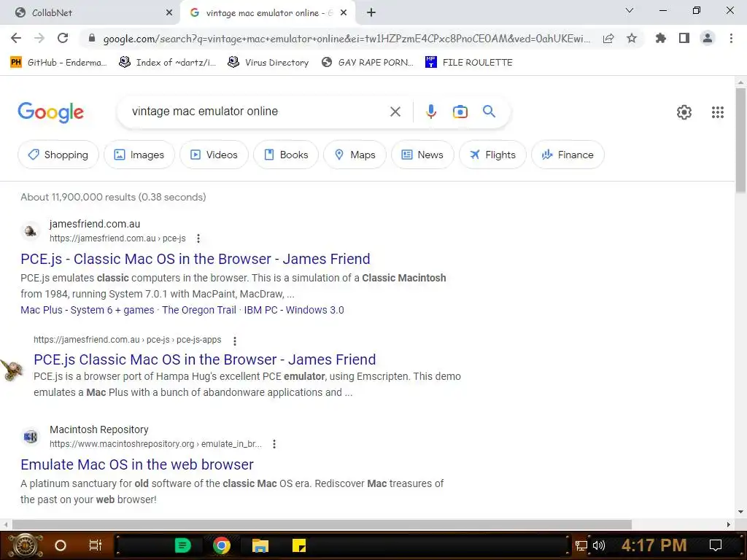Screen dimensions: 747x560
Task: Click the vertical scrollbar down arrow
Action: coord(740,512)
